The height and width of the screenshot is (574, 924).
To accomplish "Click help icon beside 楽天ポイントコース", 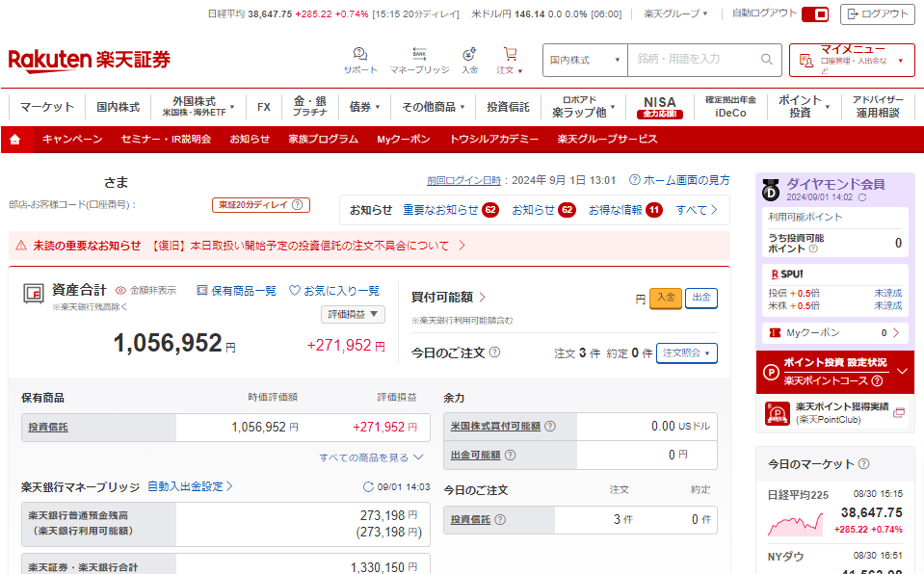I will (877, 380).
